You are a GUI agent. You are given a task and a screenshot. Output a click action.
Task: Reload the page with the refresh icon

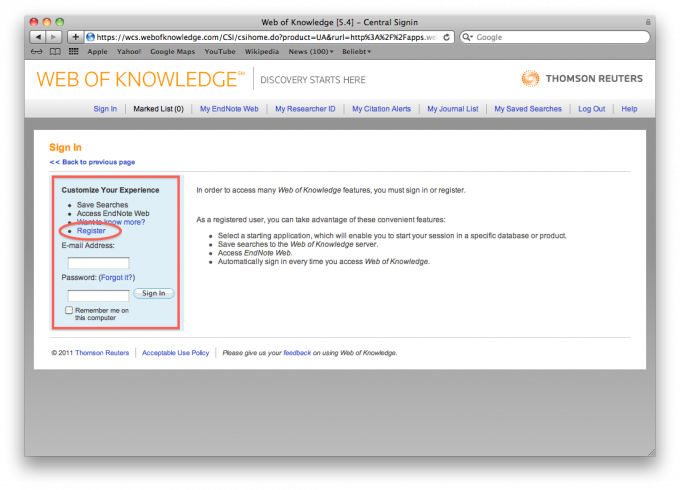point(446,37)
